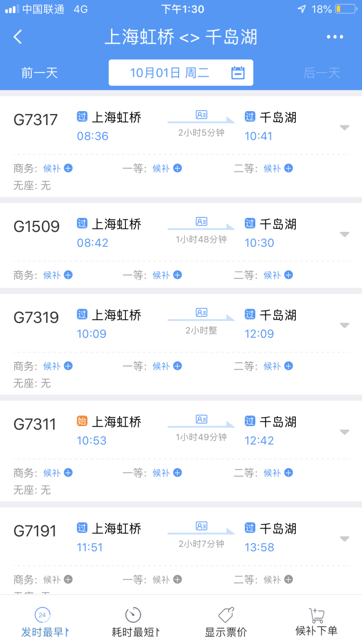The width and height of the screenshot is (362, 644).
Task: Tap the 候补下单 cart icon
Action: coord(317,615)
